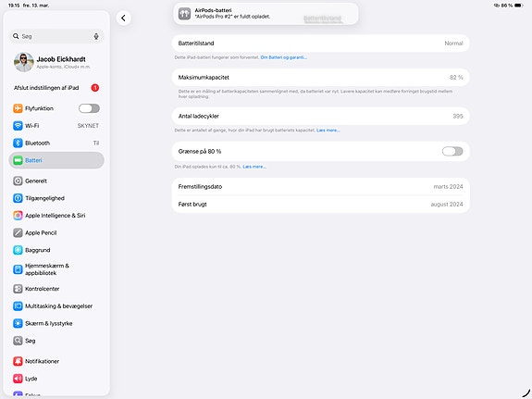Click the Søg search field

(x=56, y=36)
